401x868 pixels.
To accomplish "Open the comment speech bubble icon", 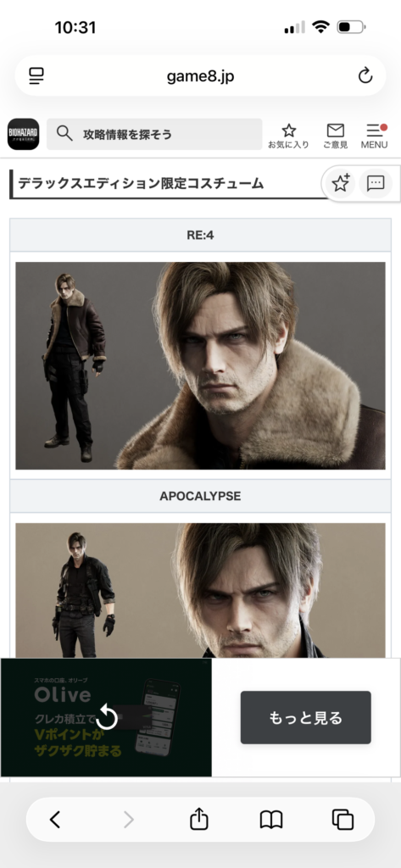I will click(376, 183).
